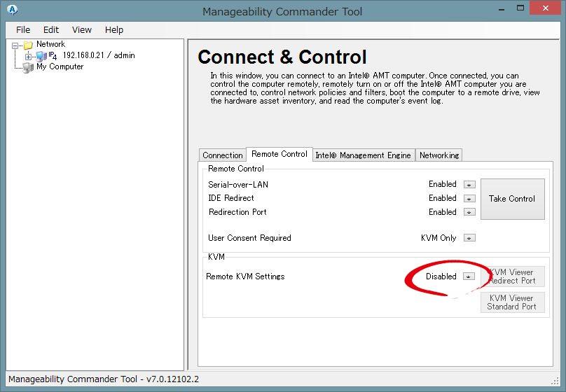
Task: Open the Remote KVM Settings dropdown arrow
Action: click(469, 276)
